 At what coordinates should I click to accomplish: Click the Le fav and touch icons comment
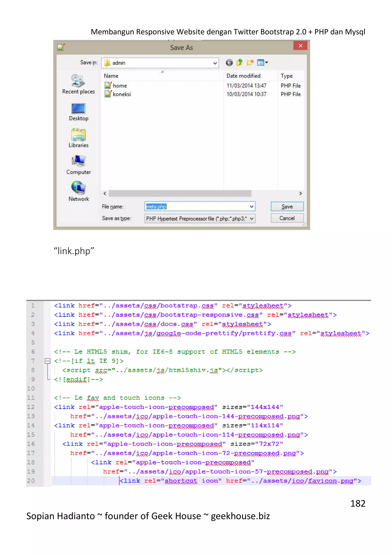tap(117, 398)
